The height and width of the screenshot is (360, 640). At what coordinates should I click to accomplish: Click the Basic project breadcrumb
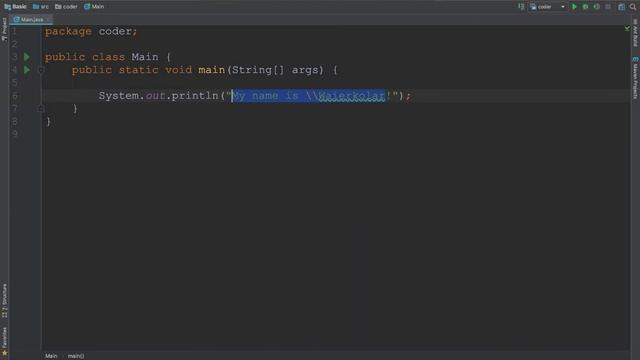[15, 7]
